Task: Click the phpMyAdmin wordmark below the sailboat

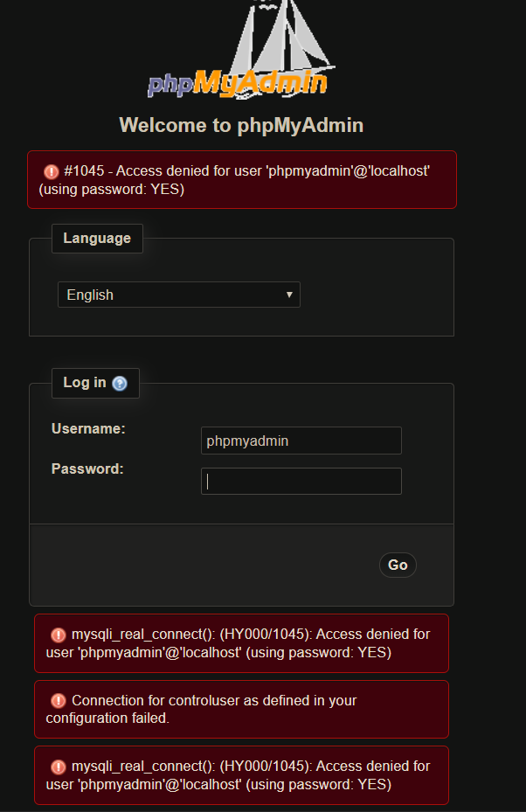Action: click(x=239, y=84)
